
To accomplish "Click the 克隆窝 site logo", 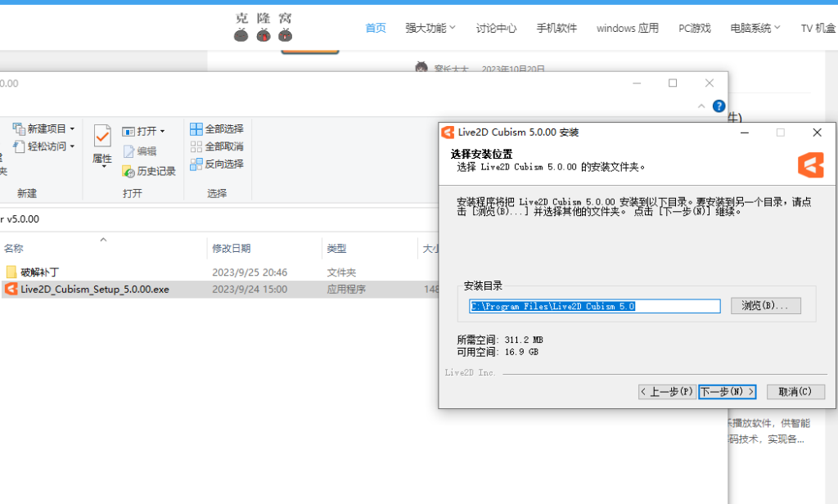I will [263, 27].
